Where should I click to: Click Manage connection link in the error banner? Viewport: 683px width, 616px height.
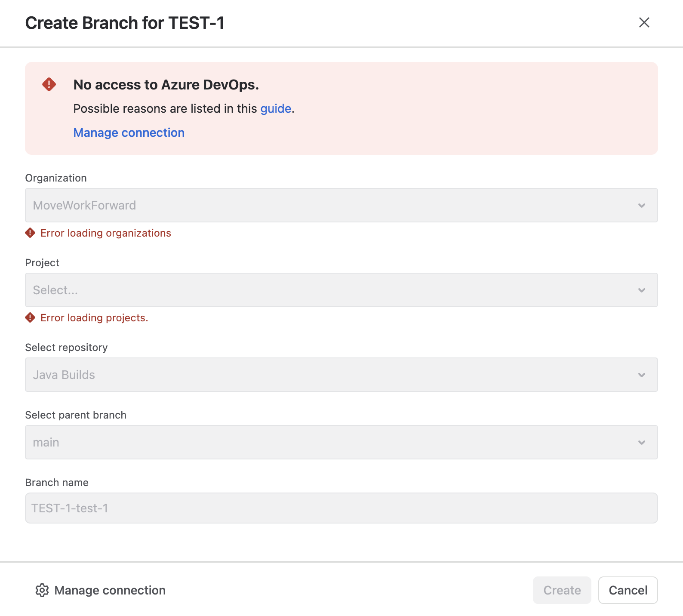click(129, 132)
